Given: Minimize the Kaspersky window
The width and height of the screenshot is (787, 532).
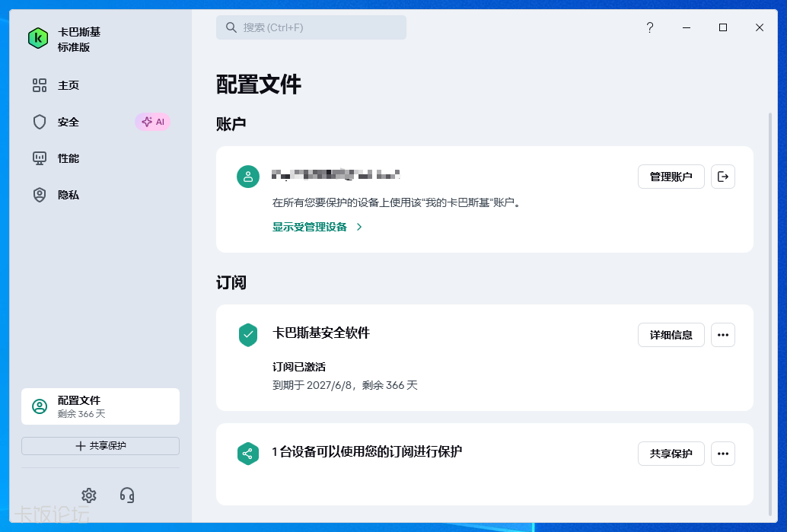Looking at the screenshot, I should point(686,27).
